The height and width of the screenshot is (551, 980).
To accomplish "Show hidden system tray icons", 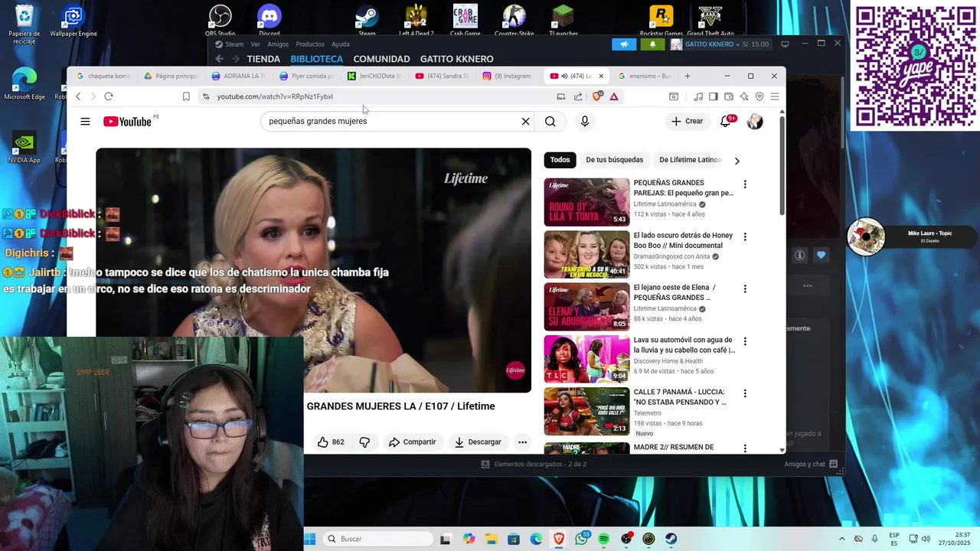I will [842, 539].
